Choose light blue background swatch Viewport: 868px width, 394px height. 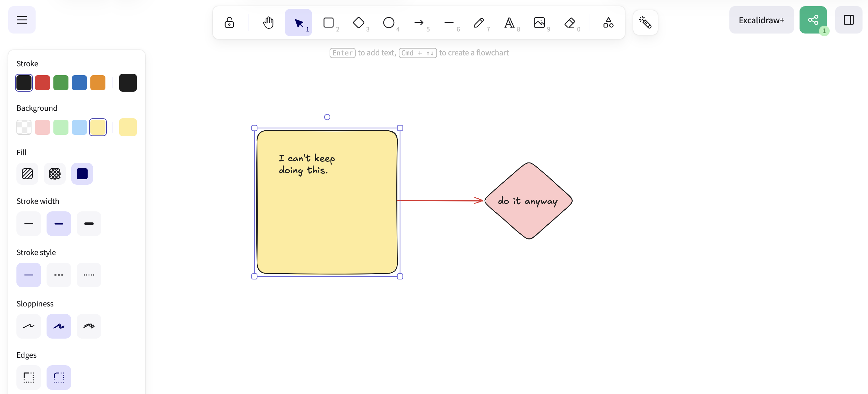pyautogui.click(x=79, y=127)
